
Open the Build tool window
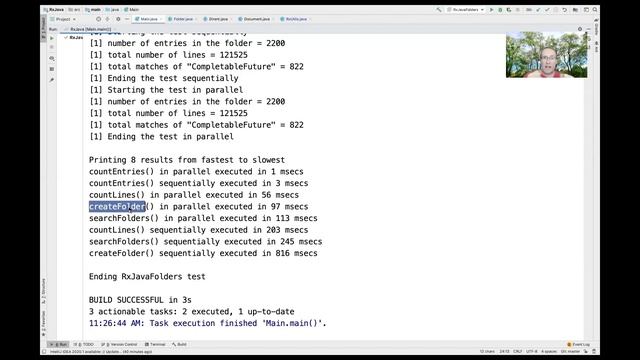pyautogui.click(x=179, y=344)
